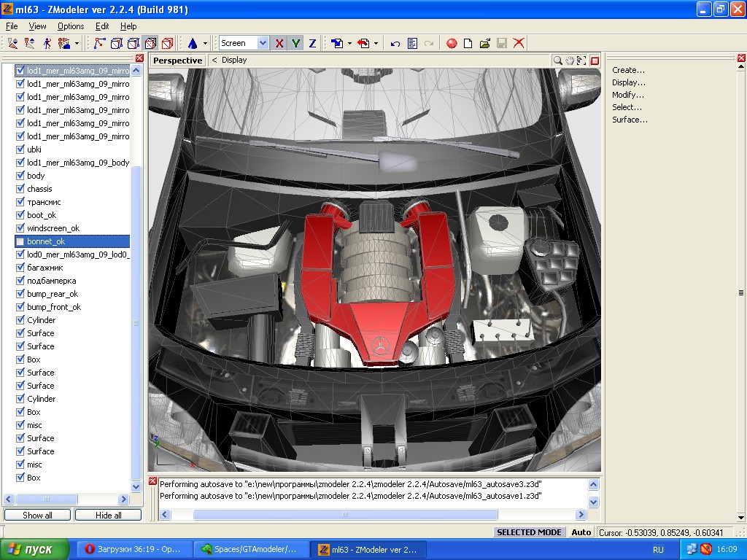Click the blue Import icon
The image size is (747, 560).
pos(337,43)
